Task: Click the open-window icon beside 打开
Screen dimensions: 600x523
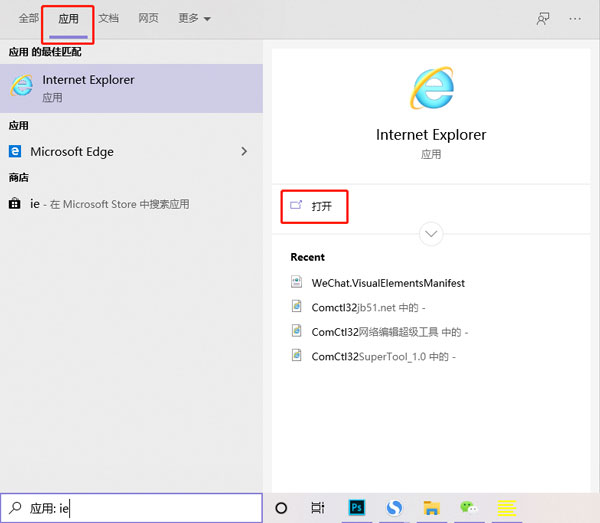Action: (x=296, y=205)
